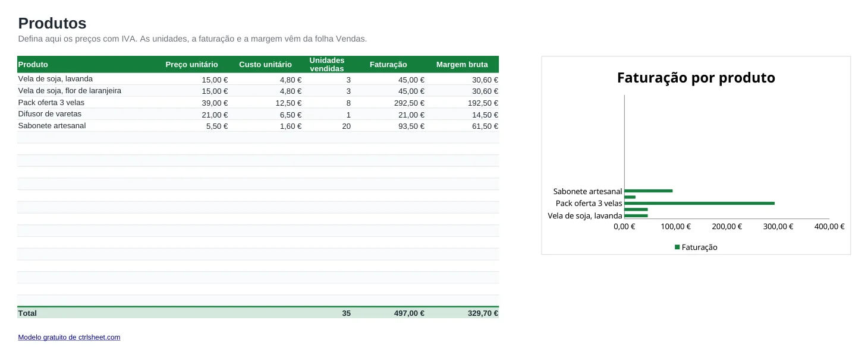Select units sold value 20 for Sabonete
The height and width of the screenshot is (358, 868).
[x=347, y=126]
